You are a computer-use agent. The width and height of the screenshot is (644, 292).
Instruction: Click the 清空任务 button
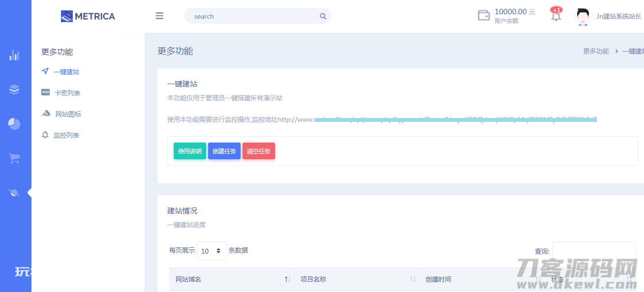[x=259, y=151]
